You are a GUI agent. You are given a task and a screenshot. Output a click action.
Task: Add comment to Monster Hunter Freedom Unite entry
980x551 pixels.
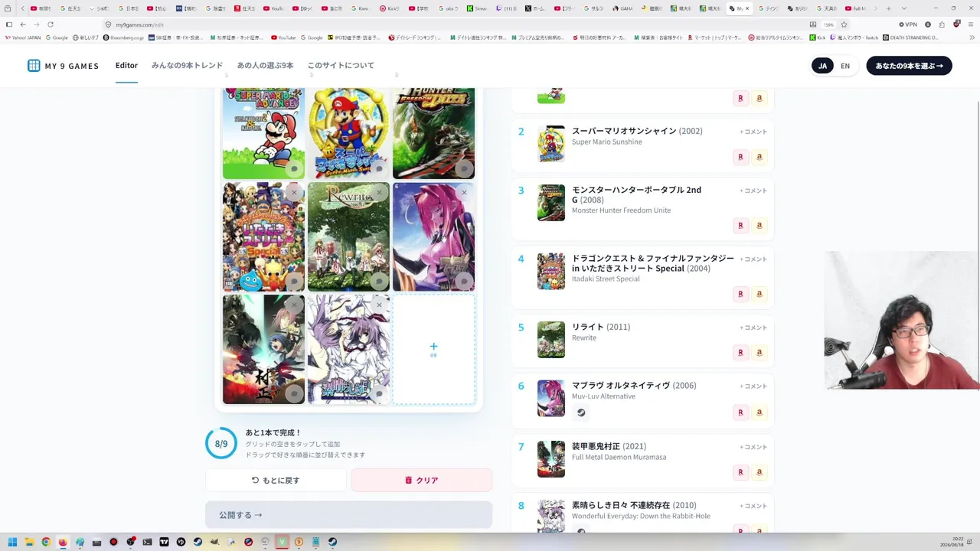tap(753, 191)
